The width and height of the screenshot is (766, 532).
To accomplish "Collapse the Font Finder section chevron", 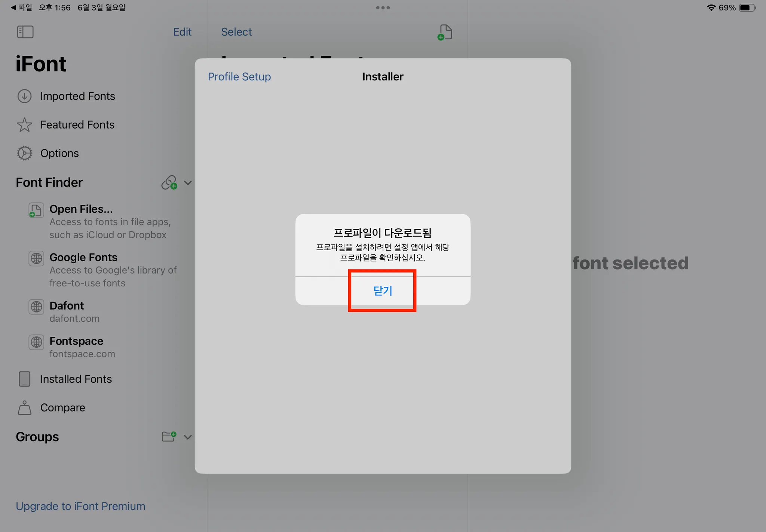I will tap(188, 183).
